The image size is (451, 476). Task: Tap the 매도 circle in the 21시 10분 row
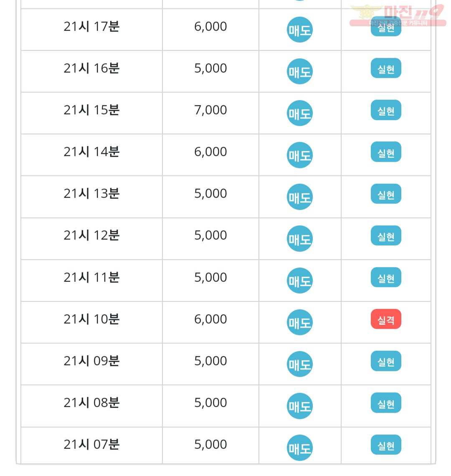299,322
